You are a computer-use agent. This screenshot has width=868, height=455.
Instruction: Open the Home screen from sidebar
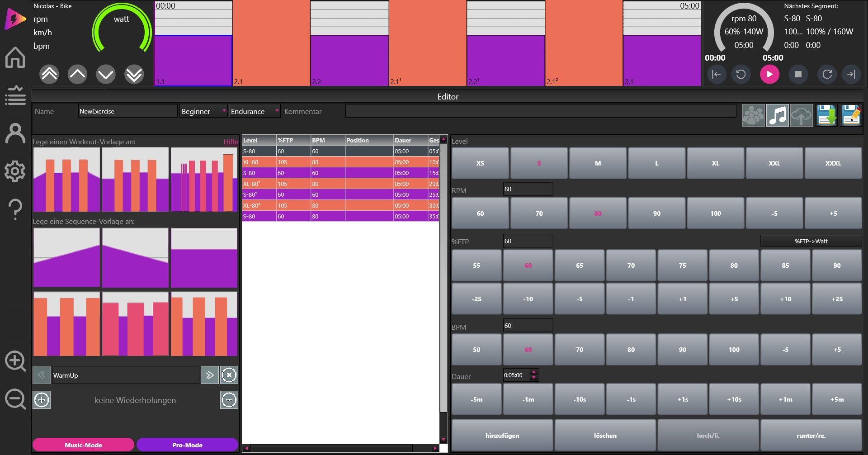coord(15,57)
